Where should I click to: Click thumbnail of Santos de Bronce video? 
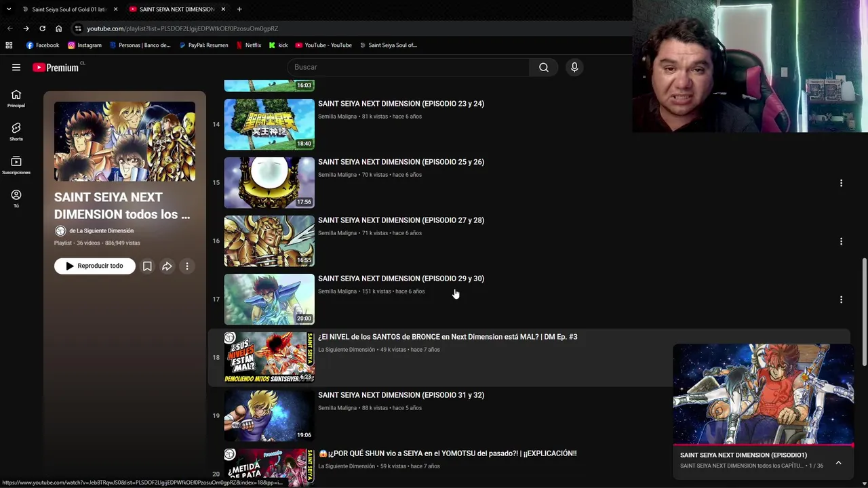269,358
